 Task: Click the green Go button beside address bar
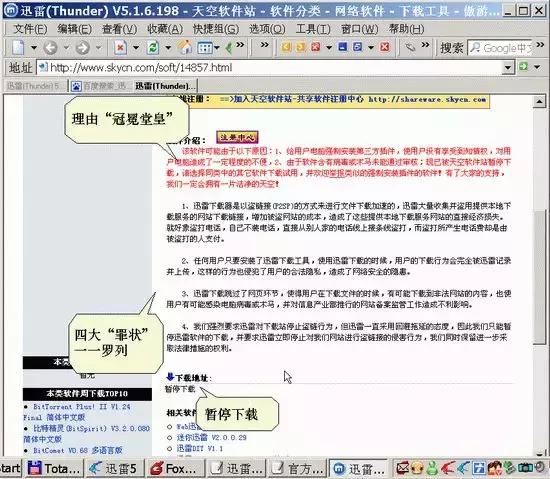tap(523, 66)
